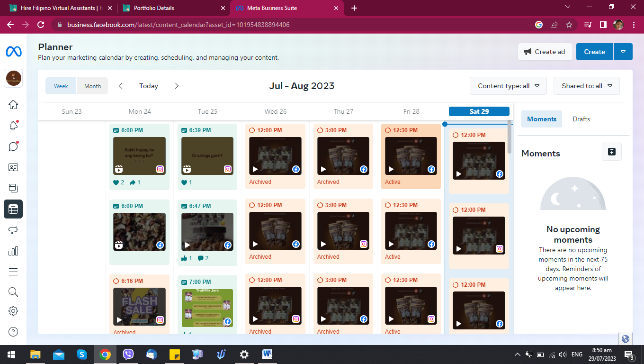The image size is (644, 364).
Task: Go to previous week arrow
Action: coord(121,86)
